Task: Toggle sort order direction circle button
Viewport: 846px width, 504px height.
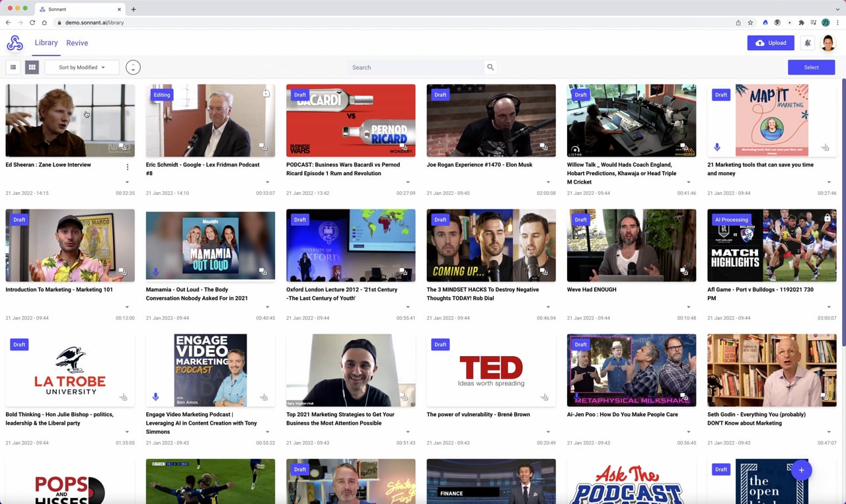Action: click(133, 67)
